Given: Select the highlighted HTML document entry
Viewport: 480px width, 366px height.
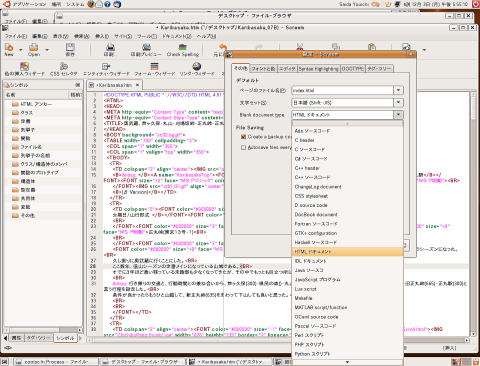Looking at the screenshot, I should tap(347, 252).
